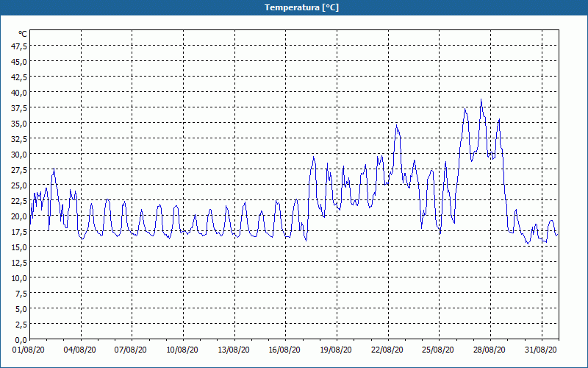Click the 17,5 y-axis label
588x368 pixels.
point(20,232)
